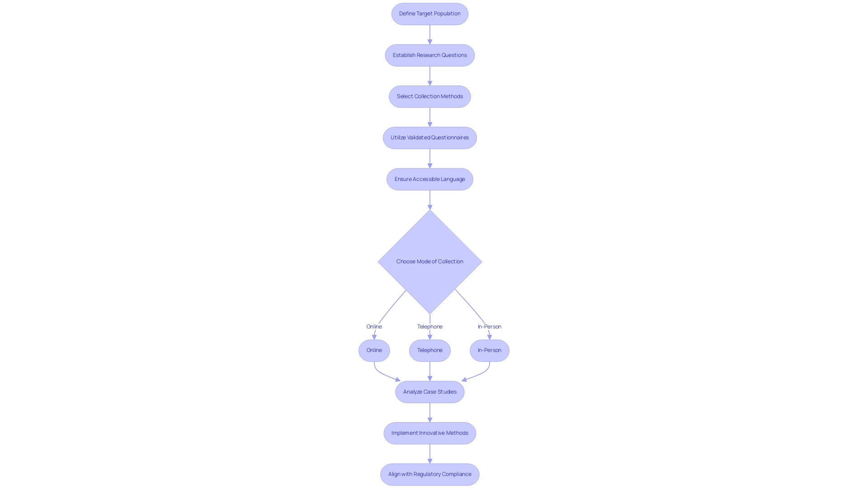868x490 pixels.
Task: Click the Implement Innovative Methods step
Action: coord(429,433)
